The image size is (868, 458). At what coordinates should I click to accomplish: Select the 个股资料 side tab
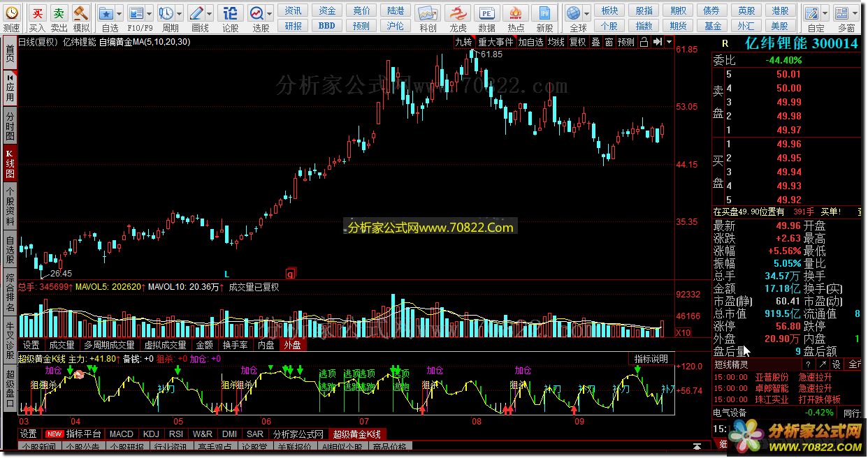10,207
